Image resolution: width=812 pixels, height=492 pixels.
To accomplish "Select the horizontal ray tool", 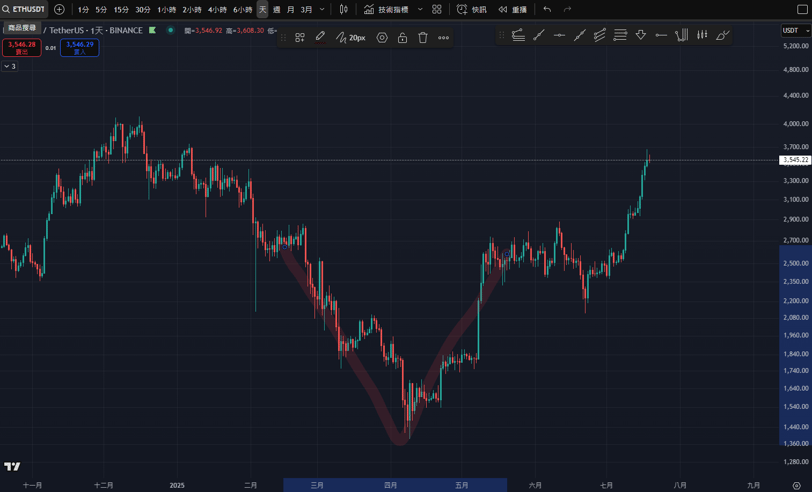I will (661, 35).
